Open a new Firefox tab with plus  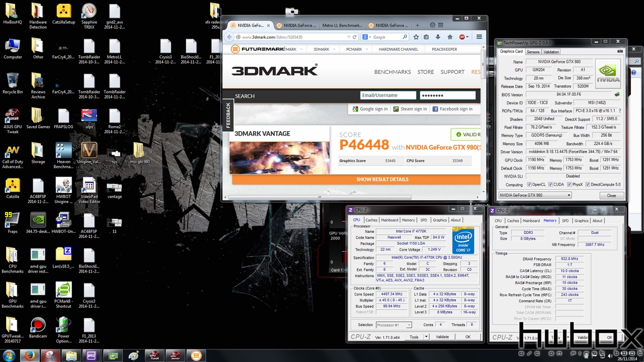coord(417,25)
